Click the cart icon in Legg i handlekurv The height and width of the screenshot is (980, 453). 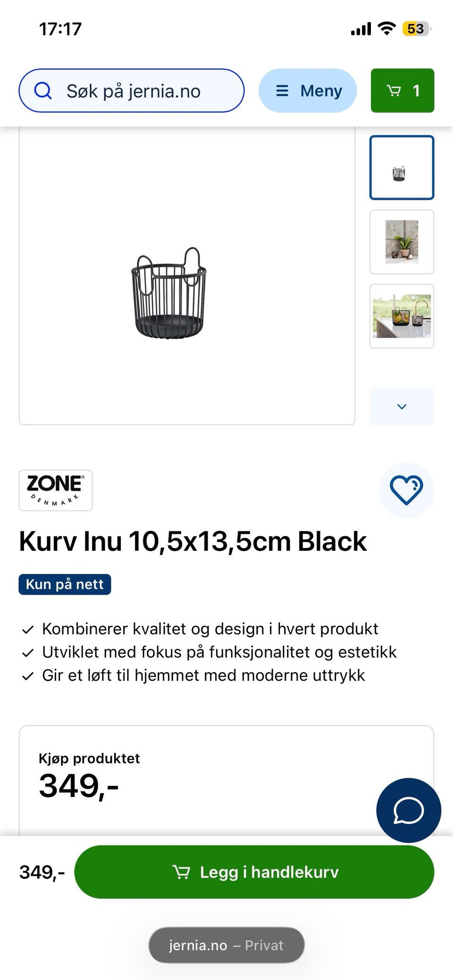[181, 872]
